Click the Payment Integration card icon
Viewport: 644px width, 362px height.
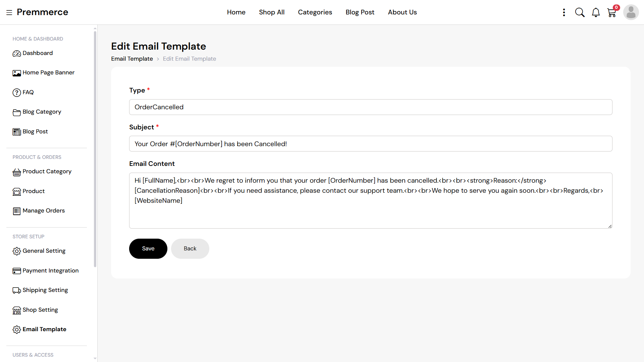click(16, 271)
